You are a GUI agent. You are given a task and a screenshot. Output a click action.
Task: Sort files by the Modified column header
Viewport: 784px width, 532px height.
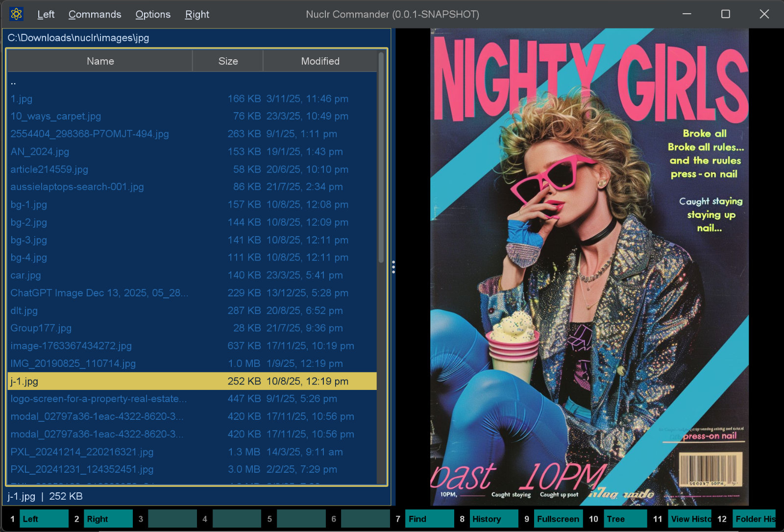pos(320,61)
